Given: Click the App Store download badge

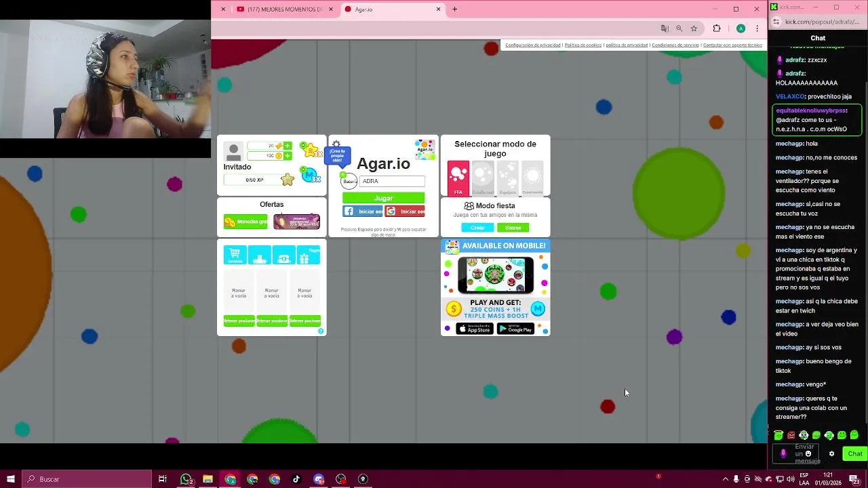Looking at the screenshot, I should click(475, 329).
